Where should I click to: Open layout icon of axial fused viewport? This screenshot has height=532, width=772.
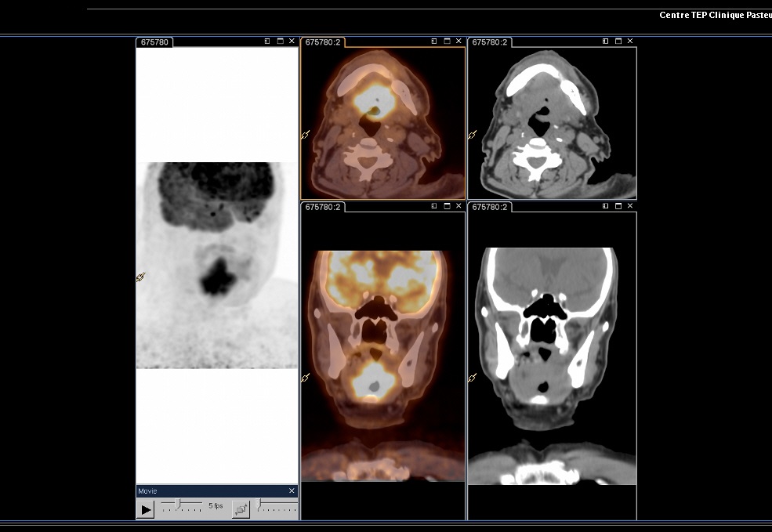[x=434, y=42]
